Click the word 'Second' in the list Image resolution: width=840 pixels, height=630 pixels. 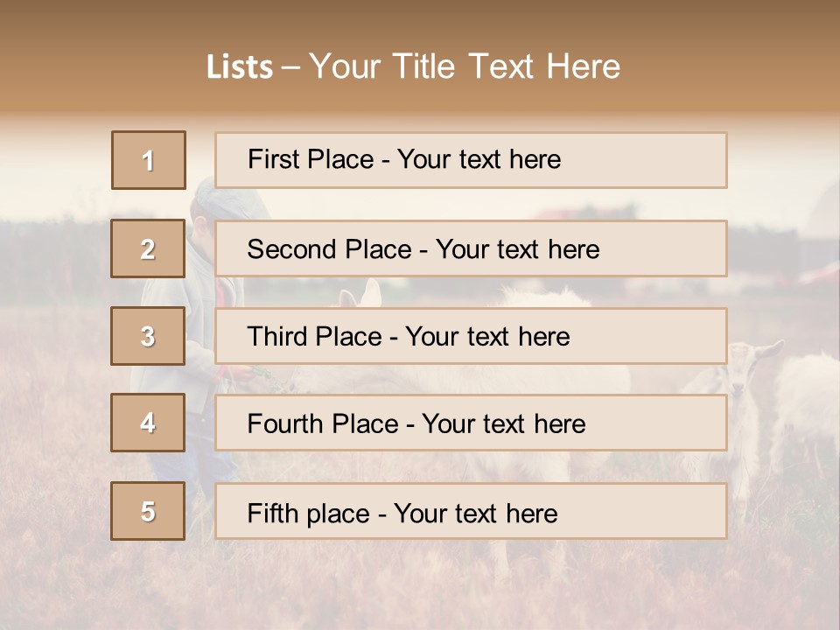click(292, 249)
